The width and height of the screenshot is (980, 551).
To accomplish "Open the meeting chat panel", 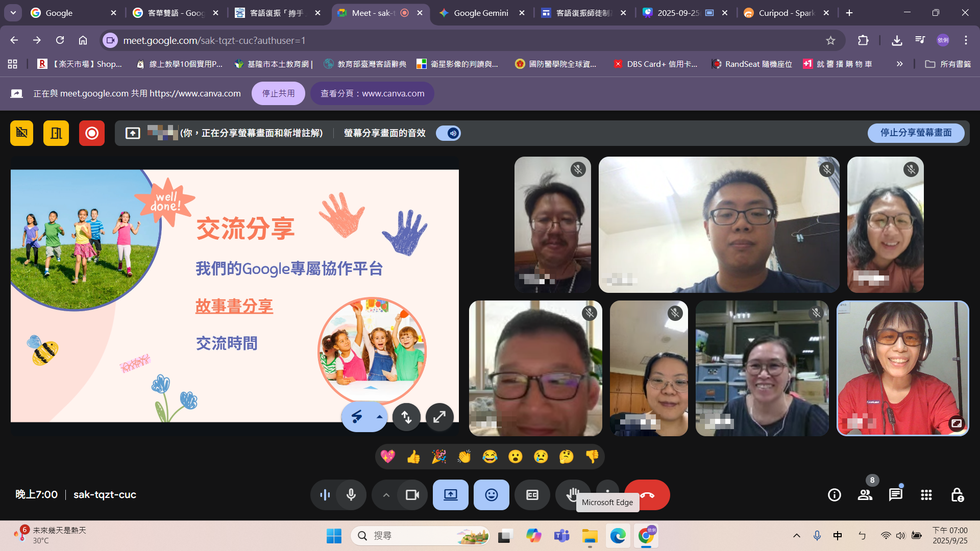I will coord(895,495).
